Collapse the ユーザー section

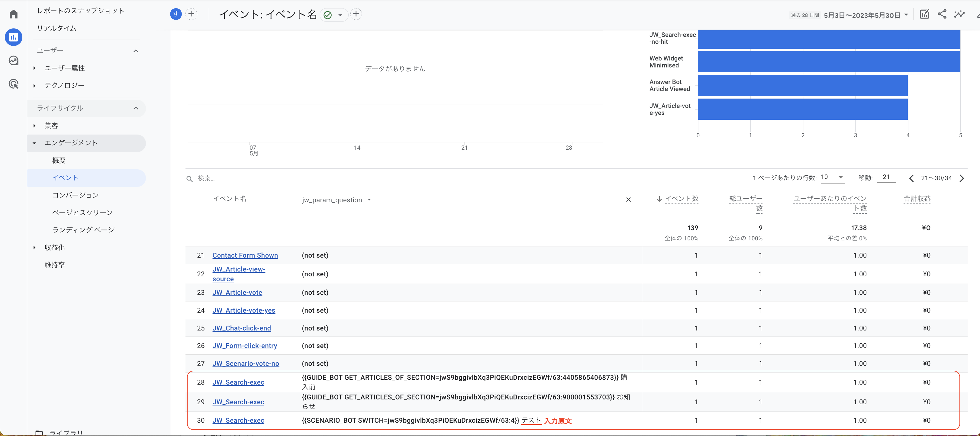(x=135, y=50)
